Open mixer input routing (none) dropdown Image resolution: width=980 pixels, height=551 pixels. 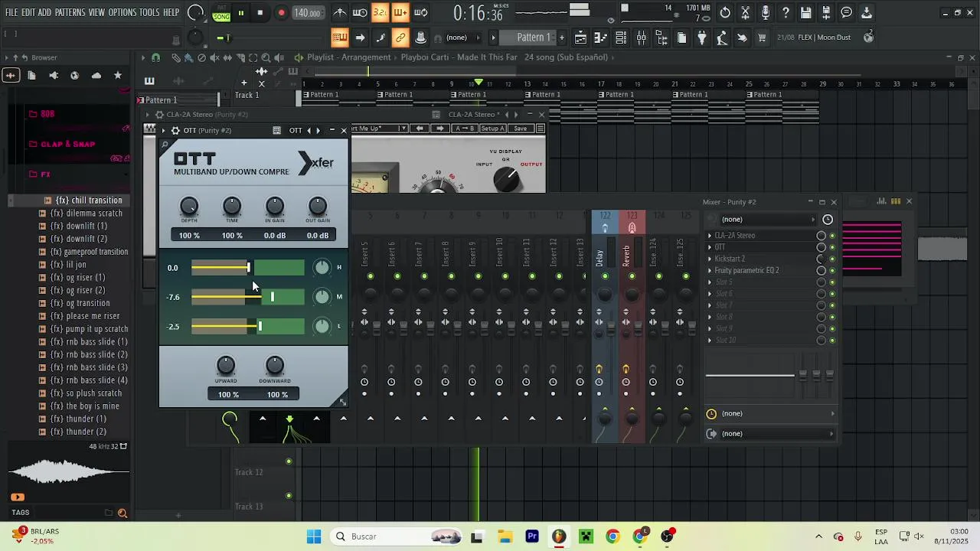tap(770, 414)
